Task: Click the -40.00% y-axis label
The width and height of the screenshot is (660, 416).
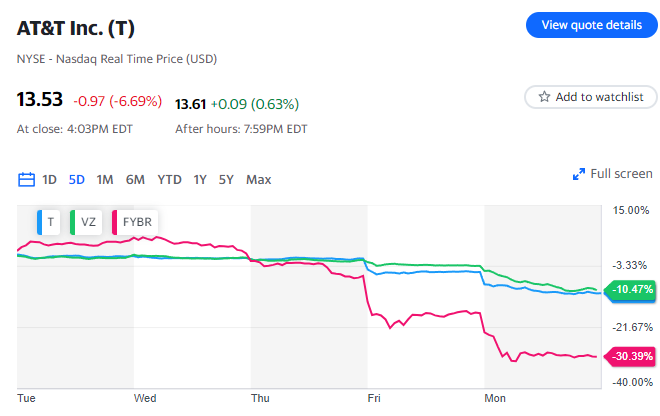Action: click(632, 382)
